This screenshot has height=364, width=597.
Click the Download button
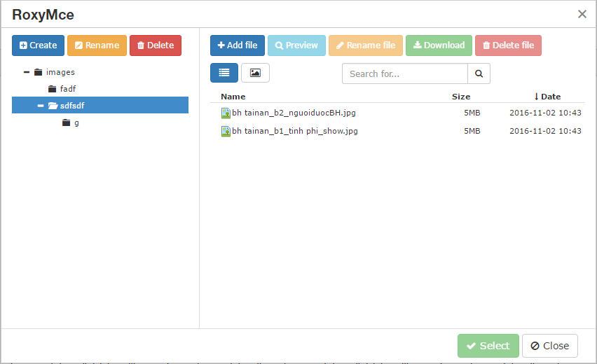(x=439, y=45)
